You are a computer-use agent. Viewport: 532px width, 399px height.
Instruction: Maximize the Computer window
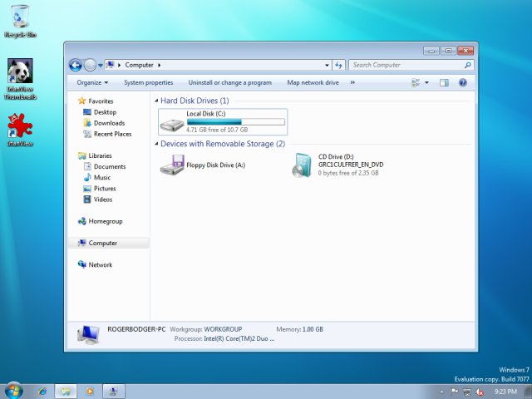pos(448,51)
